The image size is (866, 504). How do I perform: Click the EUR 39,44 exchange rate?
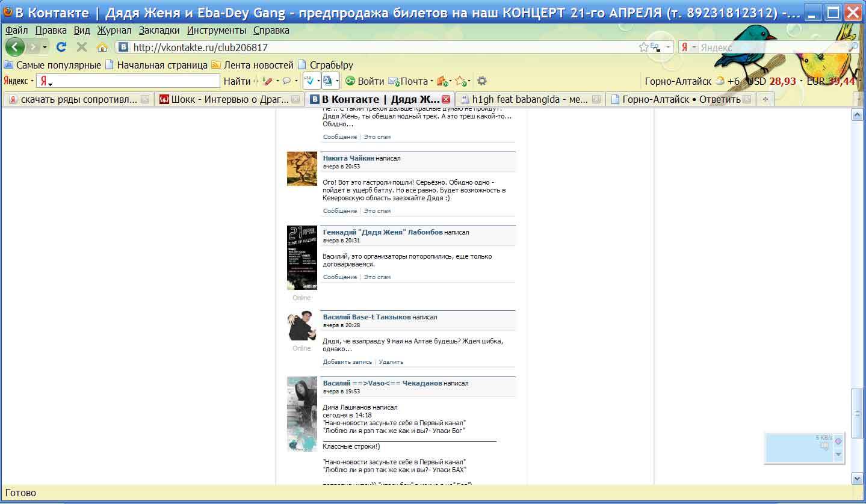point(832,81)
